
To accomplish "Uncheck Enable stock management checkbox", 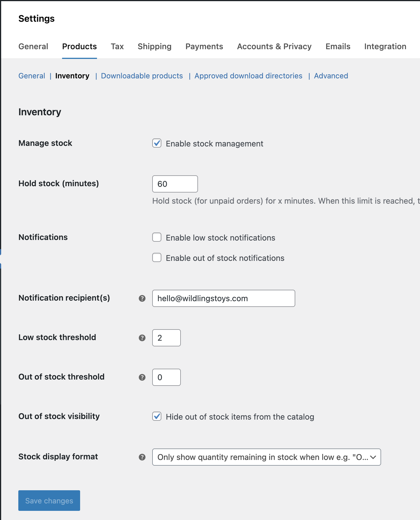I will pos(157,143).
